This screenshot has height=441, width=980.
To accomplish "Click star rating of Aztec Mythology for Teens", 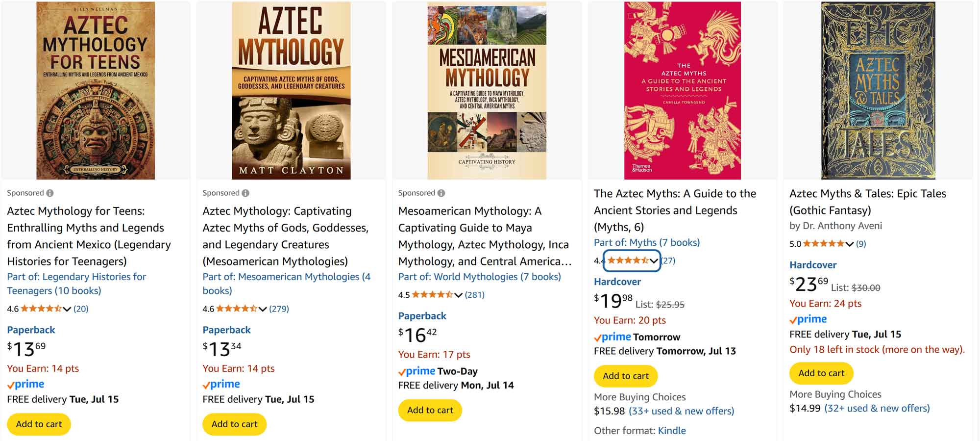I will coord(41,309).
